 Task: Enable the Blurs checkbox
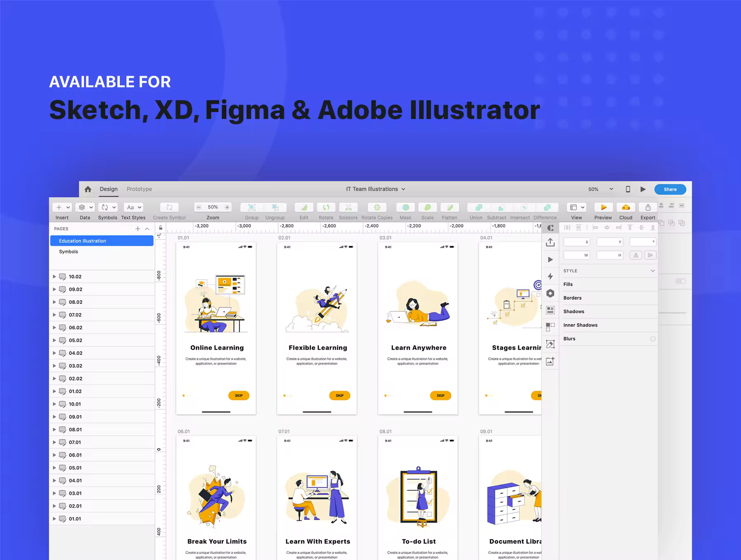pyautogui.click(x=652, y=339)
